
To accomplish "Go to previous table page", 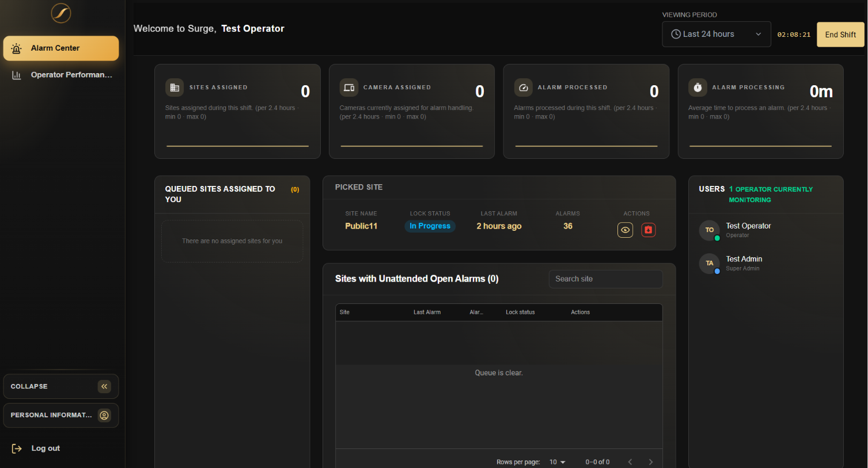I will coord(630,462).
